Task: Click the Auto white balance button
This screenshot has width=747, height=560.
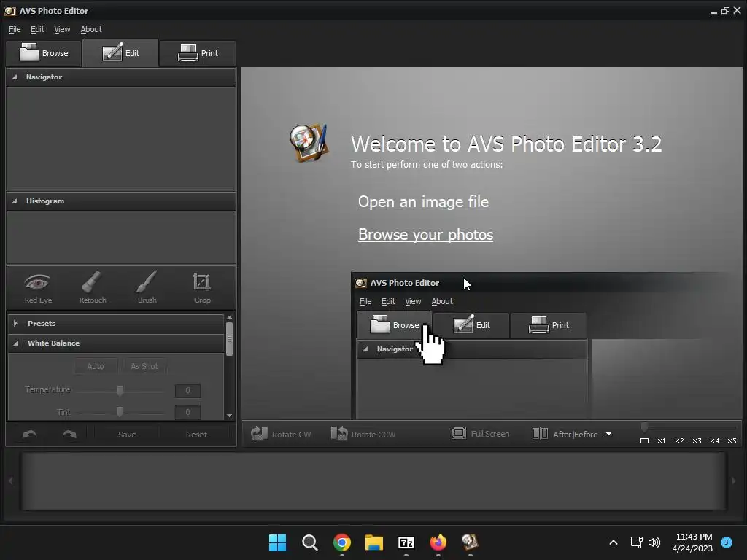Action: 96,366
